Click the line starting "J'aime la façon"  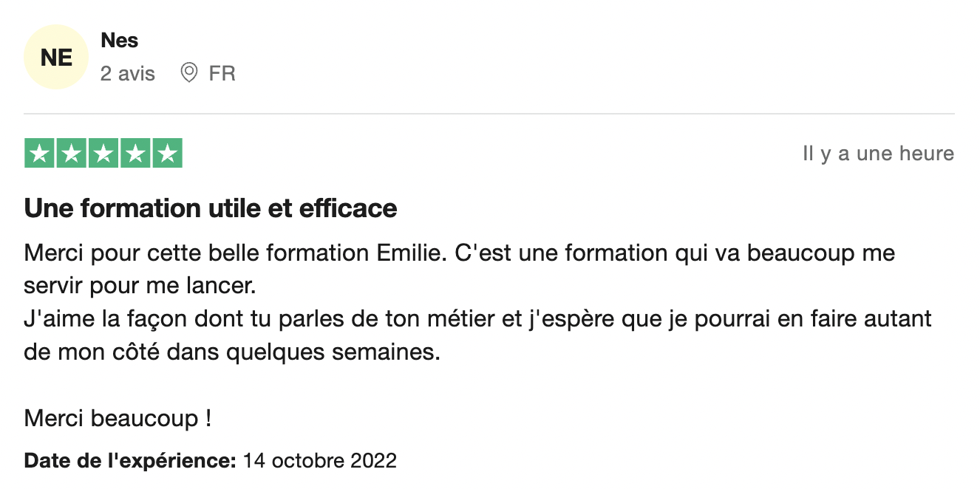(477, 319)
